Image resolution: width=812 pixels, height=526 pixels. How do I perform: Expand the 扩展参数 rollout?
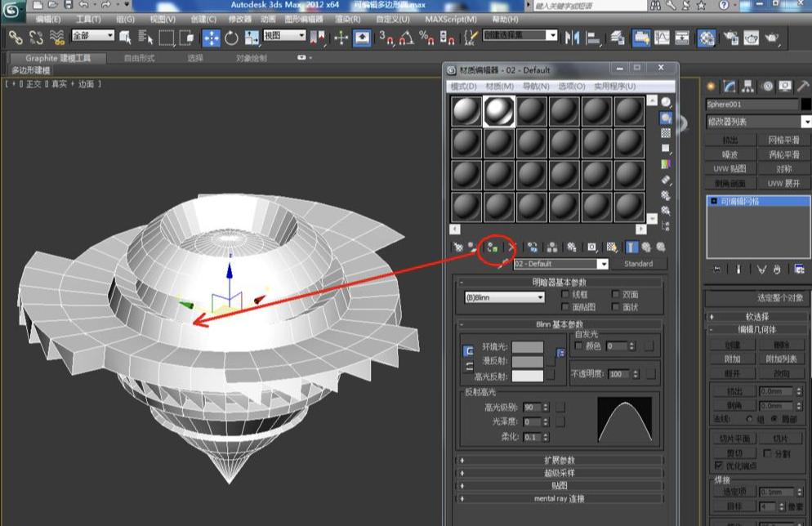[x=560, y=461]
